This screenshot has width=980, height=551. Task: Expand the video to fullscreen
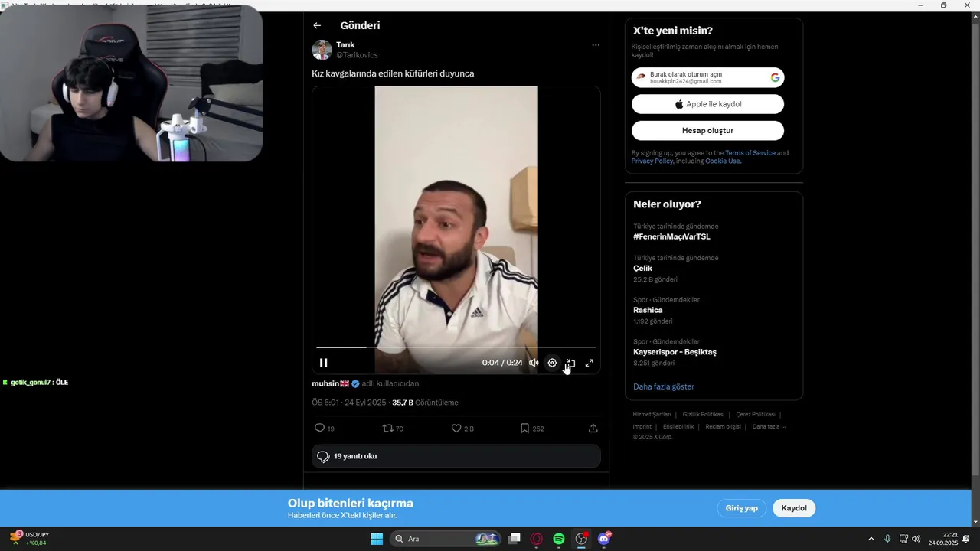point(589,363)
